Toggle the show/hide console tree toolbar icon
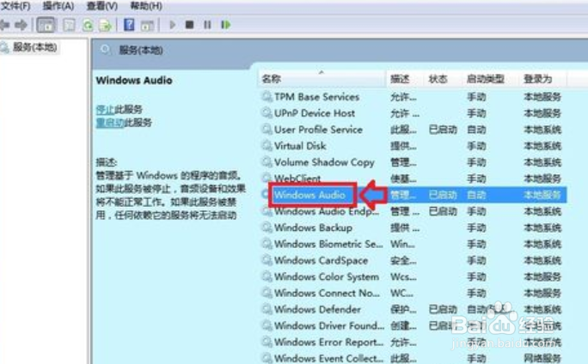The width and height of the screenshot is (588, 364). 46,25
